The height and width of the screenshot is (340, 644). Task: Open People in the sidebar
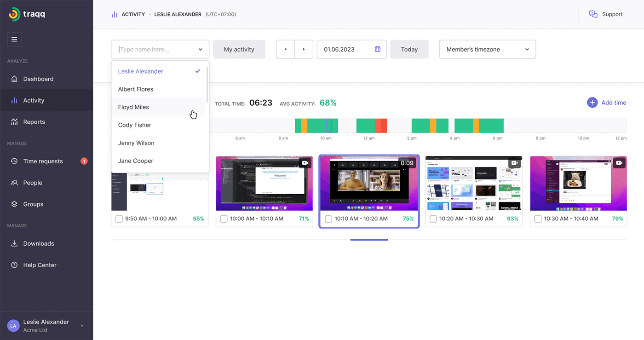[46, 183]
